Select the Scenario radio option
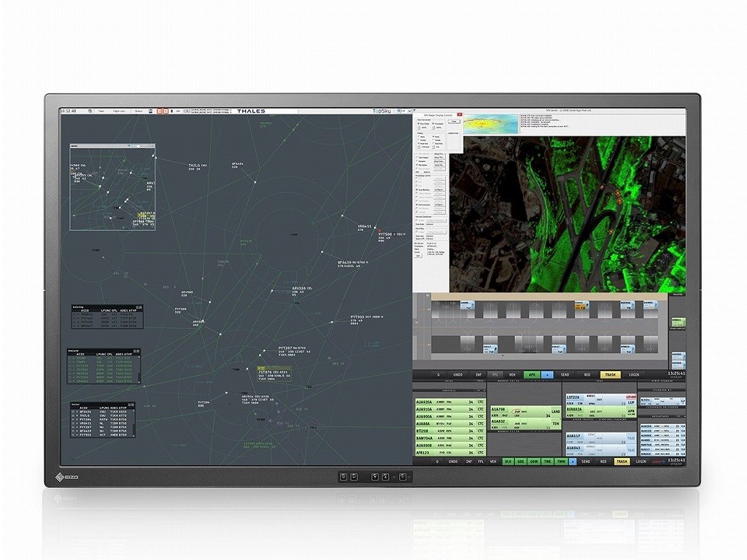 pyautogui.click(x=417, y=161)
